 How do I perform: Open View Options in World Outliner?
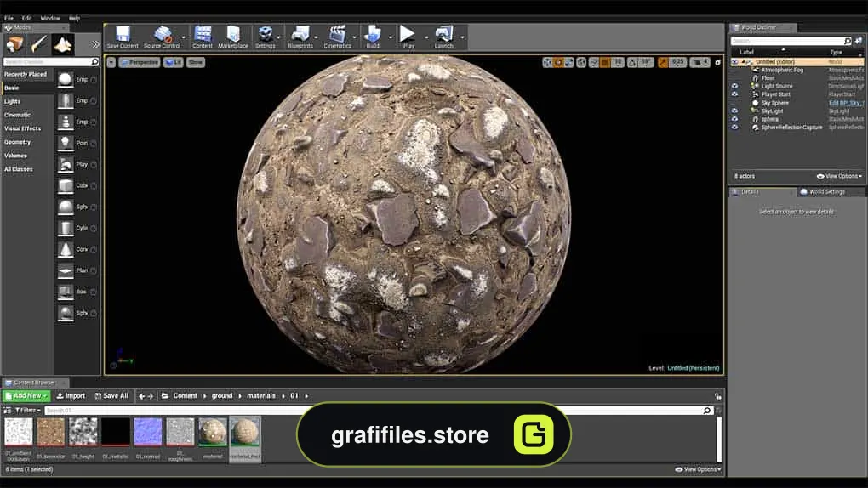pos(839,176)
